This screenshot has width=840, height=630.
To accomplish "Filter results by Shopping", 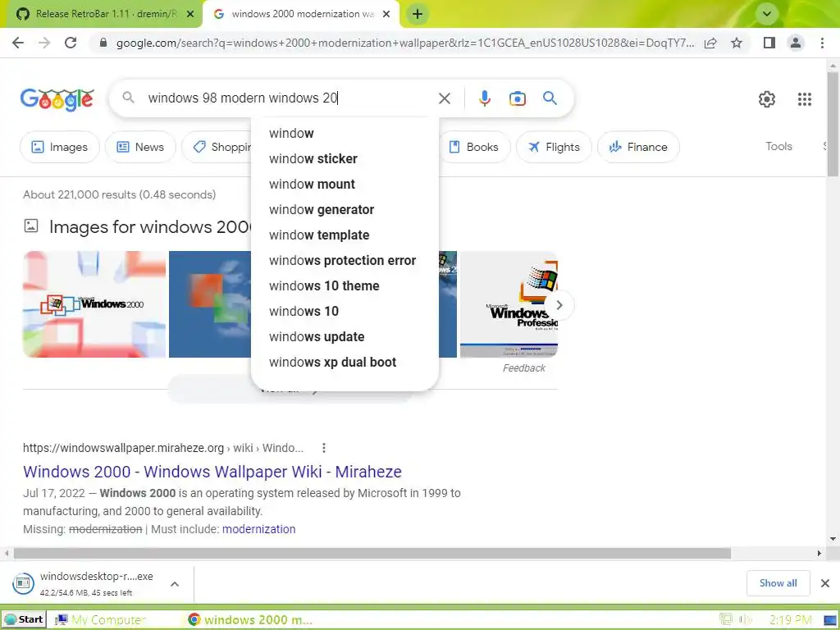I will click(x=217, y=147).
